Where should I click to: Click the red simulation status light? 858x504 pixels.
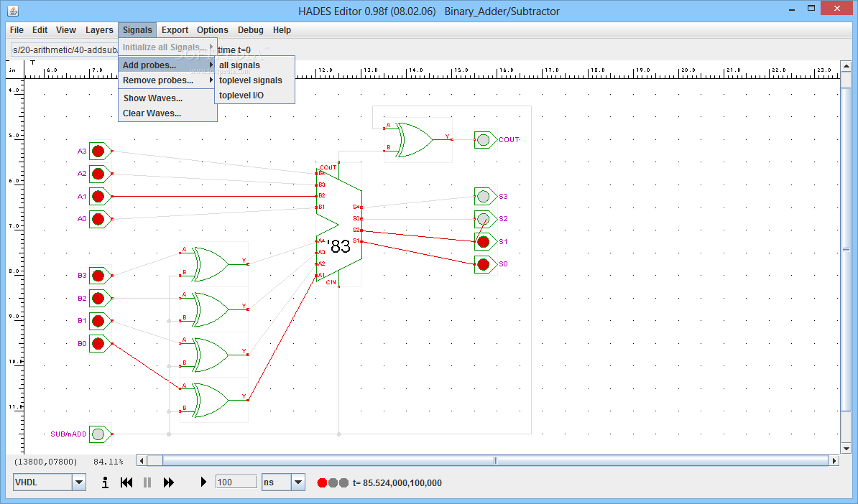click(x=323, y=482)
